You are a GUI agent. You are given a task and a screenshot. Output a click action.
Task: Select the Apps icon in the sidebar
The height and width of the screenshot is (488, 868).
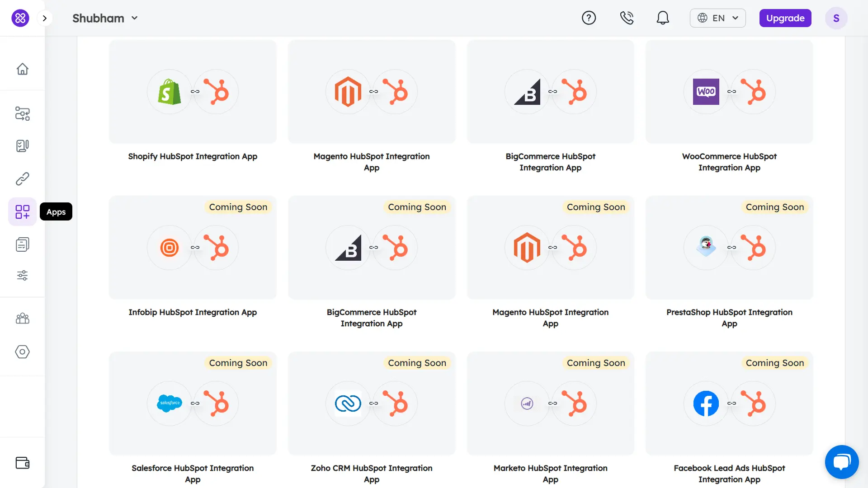click(x=22, y=211)
